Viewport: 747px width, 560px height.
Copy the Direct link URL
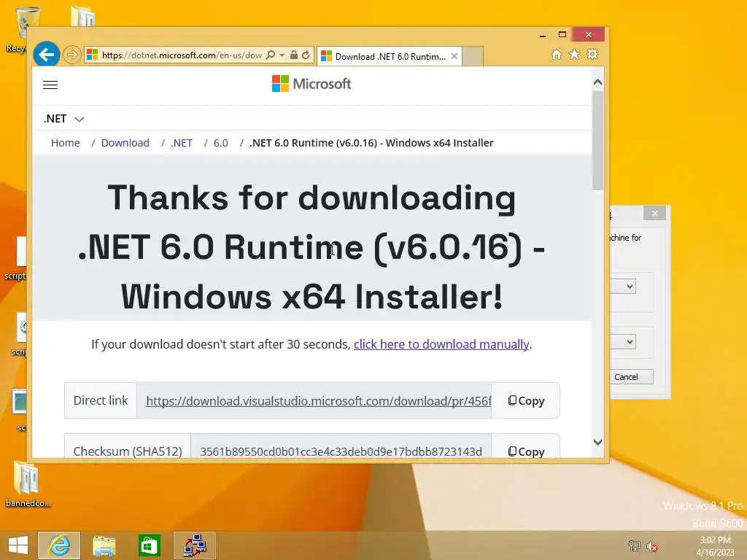point(526,401)
